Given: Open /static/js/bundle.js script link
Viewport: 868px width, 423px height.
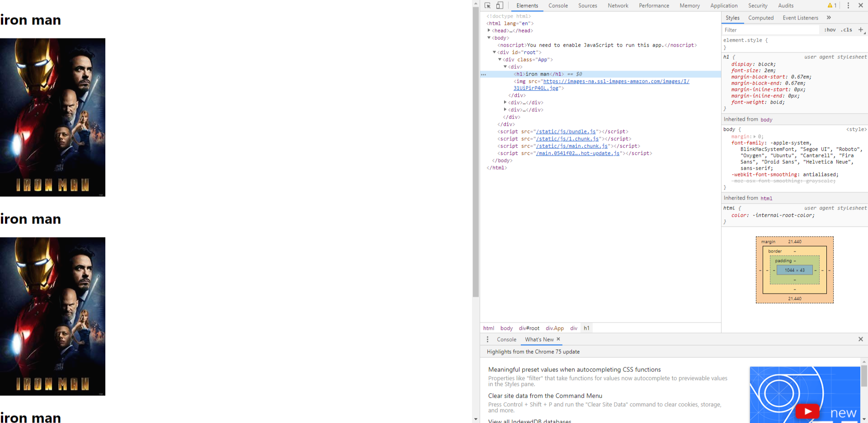Looking at the screenshot, I should click(x=566, y=132).
